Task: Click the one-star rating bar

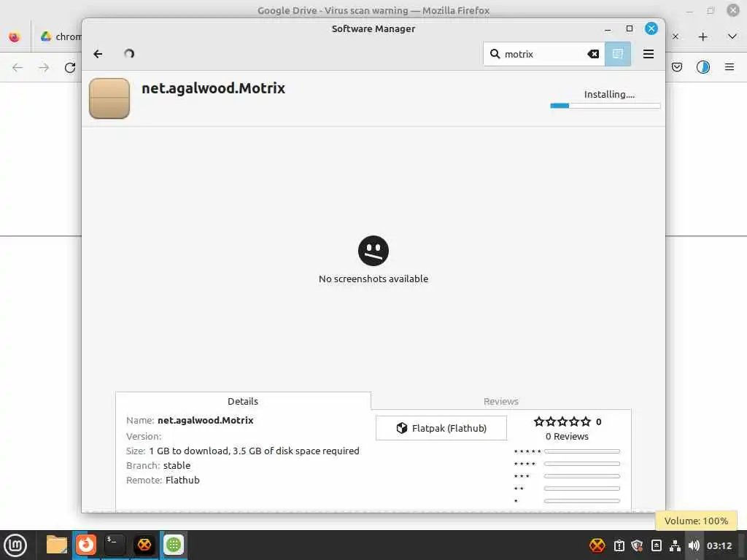Action: 581,501
